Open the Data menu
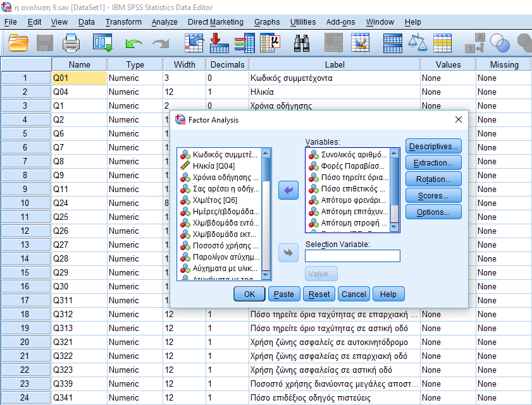 (87, 22)
